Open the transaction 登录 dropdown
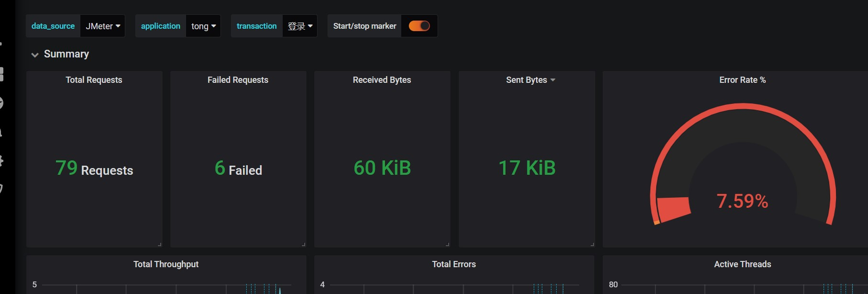 (x=300, y=26)
